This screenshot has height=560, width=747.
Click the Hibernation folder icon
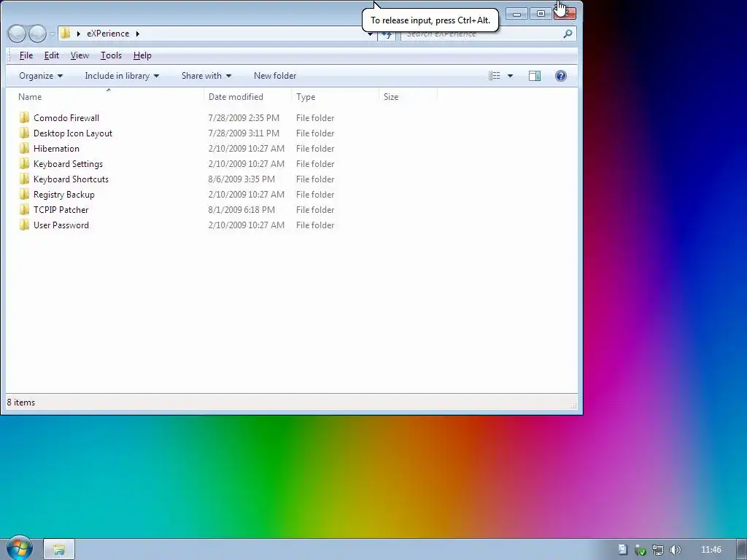click(x=24, y=148)
